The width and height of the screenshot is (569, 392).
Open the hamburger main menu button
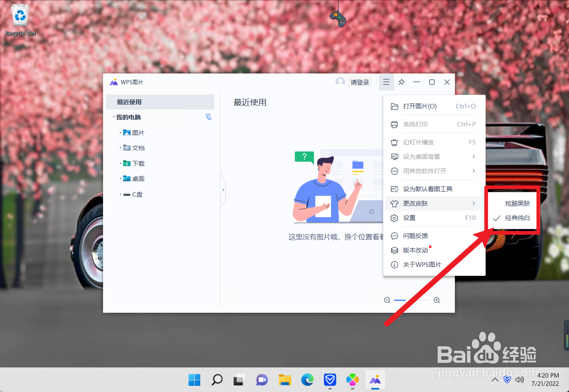[386, 82]
